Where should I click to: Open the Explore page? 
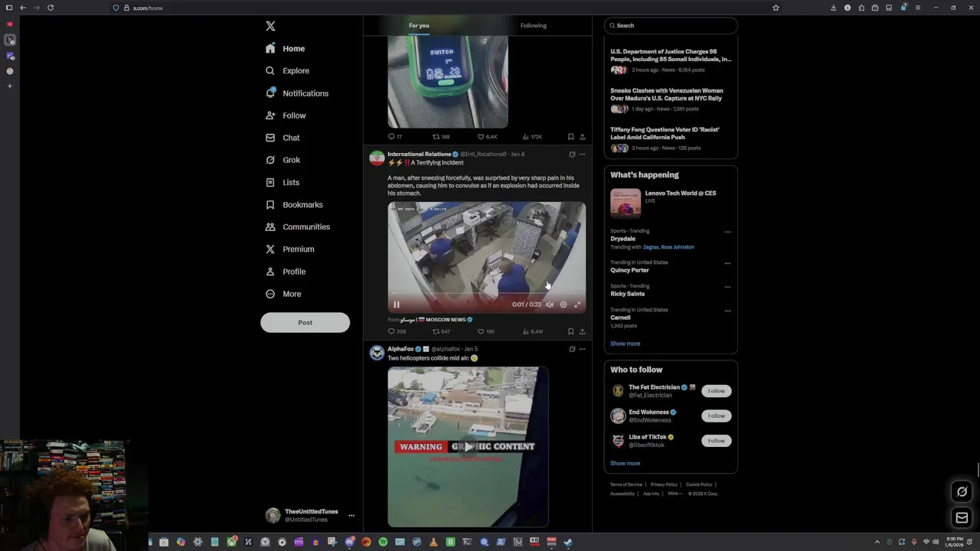coord(287,70)
